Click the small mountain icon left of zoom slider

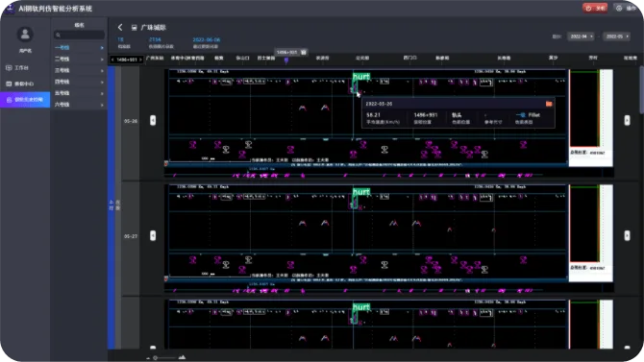(x=148, y=358)
